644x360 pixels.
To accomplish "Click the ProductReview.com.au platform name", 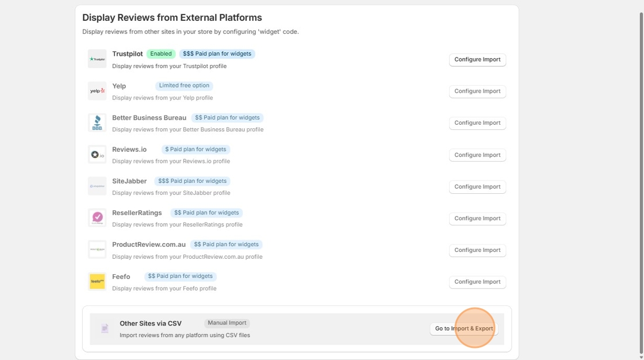I will point(149,244).
